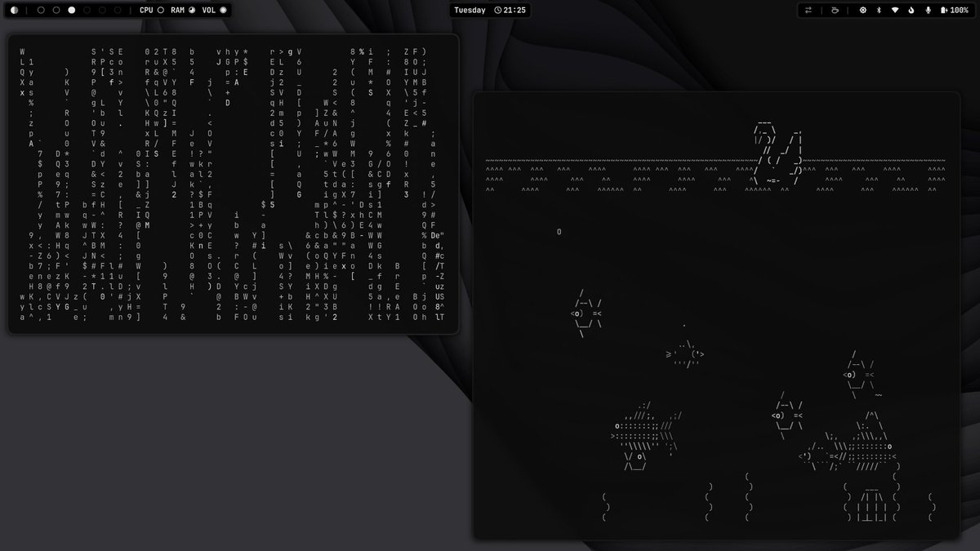The image size is (980, 551).
Task: Click the battery 100% indicator
Action: [955, 10]
